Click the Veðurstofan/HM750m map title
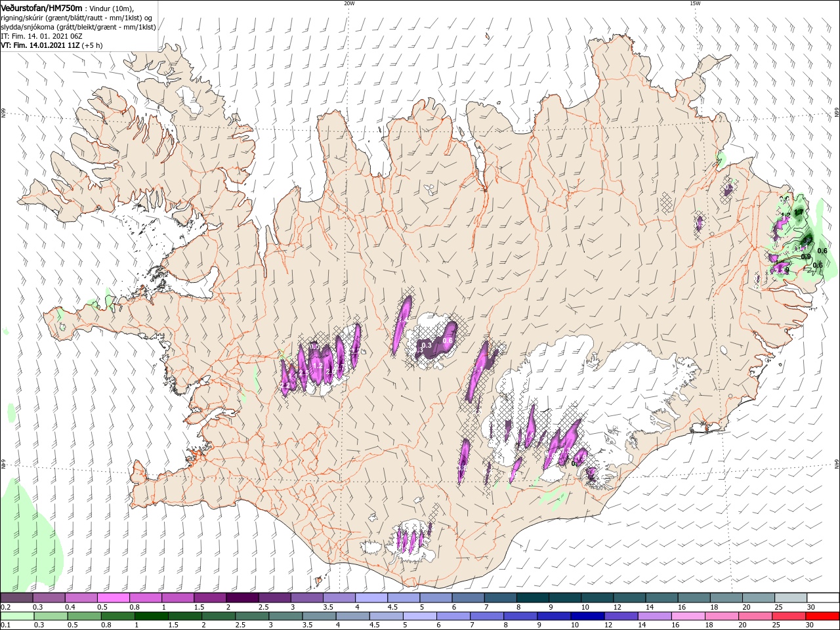Image resolution: width=840 pixels, height=630 pixels. click(41, 7)
